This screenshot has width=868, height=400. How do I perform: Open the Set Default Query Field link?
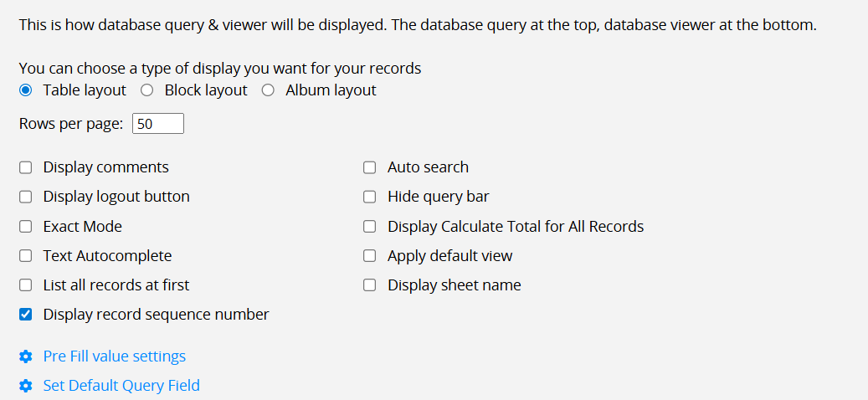coord(121,386)
